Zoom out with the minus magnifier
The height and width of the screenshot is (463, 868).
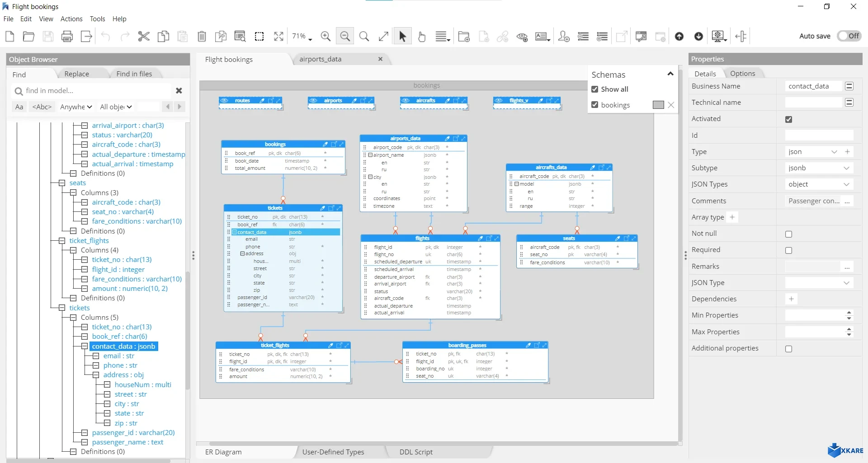[x=345, y=37]
